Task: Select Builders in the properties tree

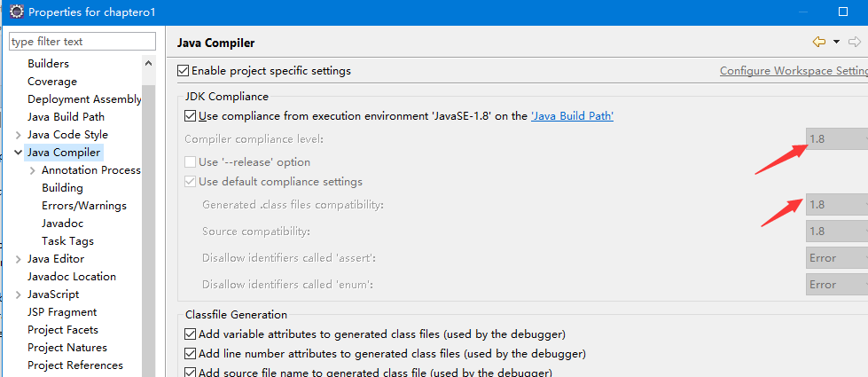Action: [48, 64]
